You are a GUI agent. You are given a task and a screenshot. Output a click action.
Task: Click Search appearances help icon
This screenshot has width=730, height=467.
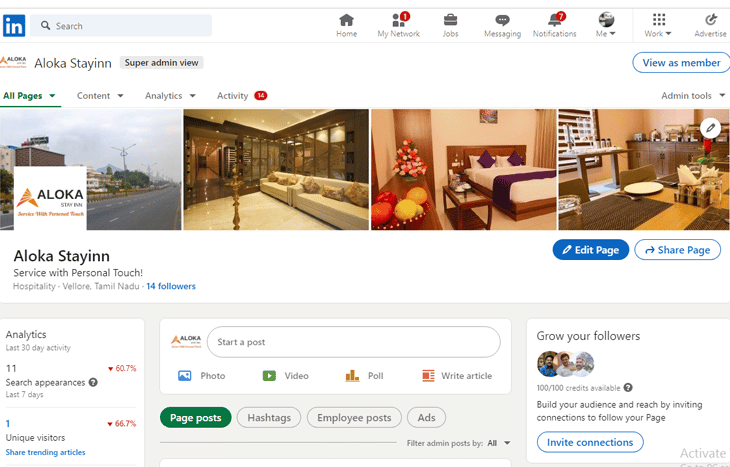tap(93, 382)
